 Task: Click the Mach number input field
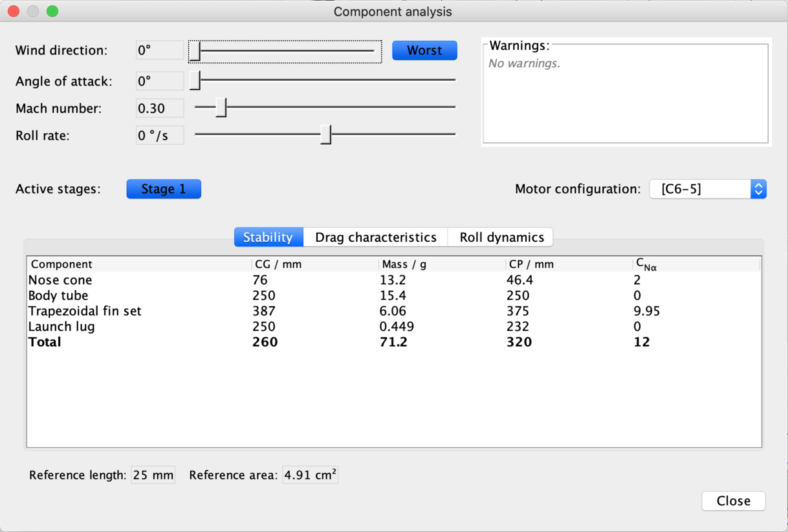[160, 109]
